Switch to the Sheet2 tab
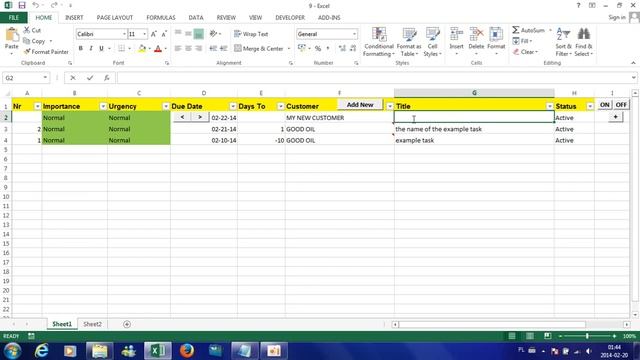Image resolution: width=640 pixels, height=360 pixels. coord(92,324)
